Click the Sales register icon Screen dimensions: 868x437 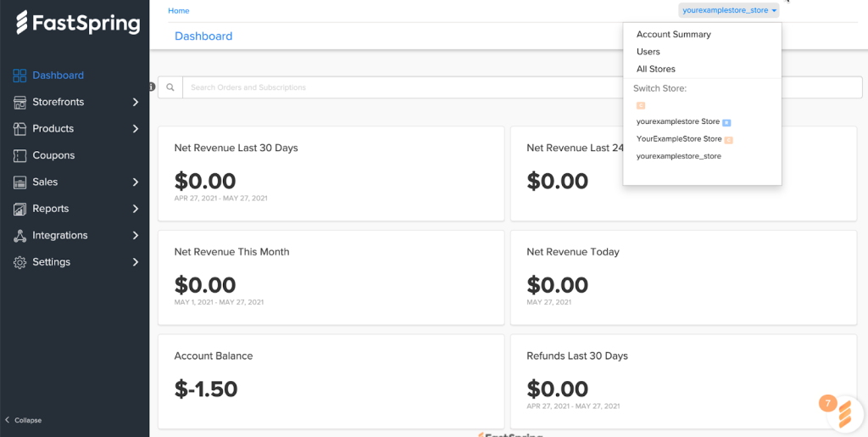click(x=20, y=182)
